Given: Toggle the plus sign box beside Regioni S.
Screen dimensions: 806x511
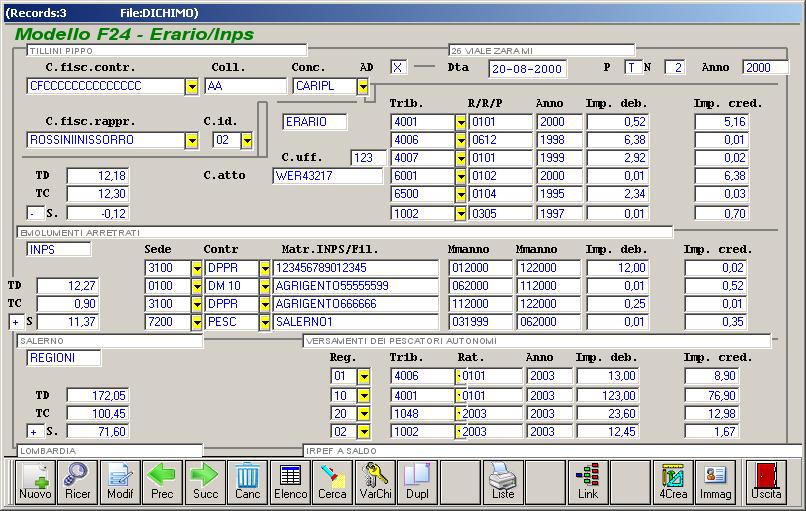Looking at the screenshot, I should 34,431.
